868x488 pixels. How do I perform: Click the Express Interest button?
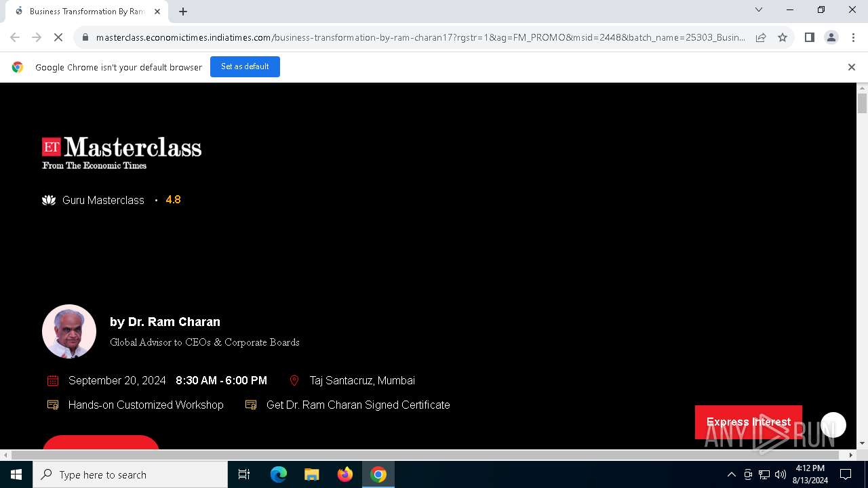(x=749, y=422)
